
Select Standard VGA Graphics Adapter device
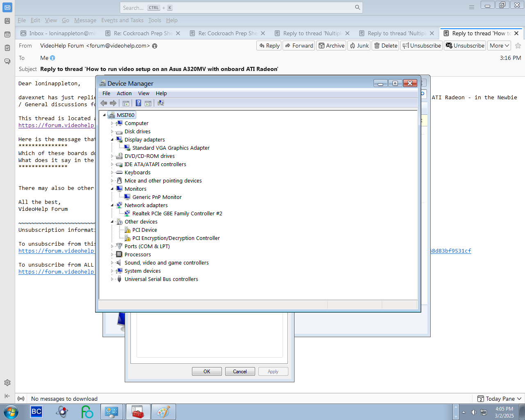pyautogui.click(x=171, y=148)
